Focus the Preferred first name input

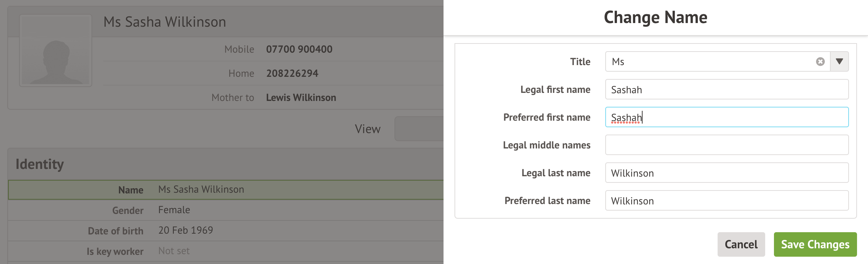click(x=726, y=117)
